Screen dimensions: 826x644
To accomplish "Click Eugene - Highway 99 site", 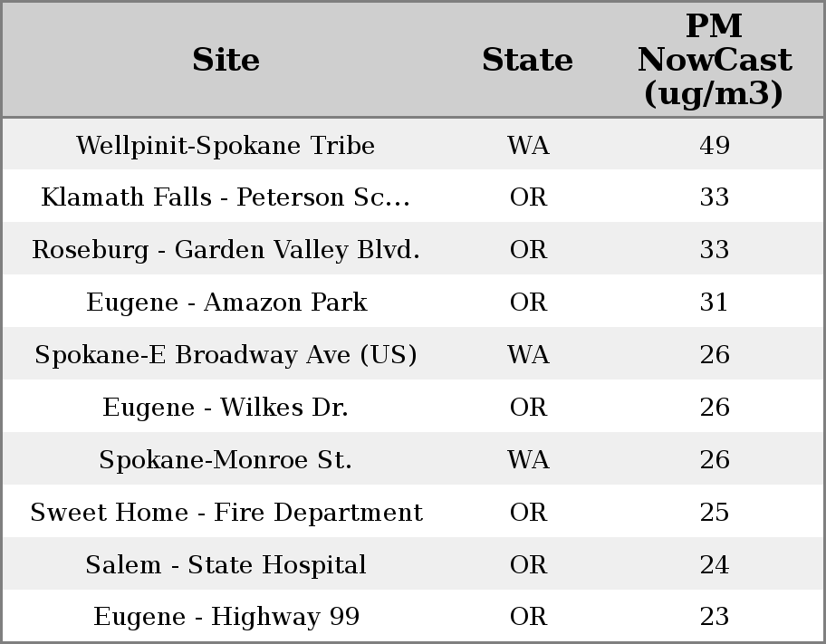I will (x=226, y=618).
